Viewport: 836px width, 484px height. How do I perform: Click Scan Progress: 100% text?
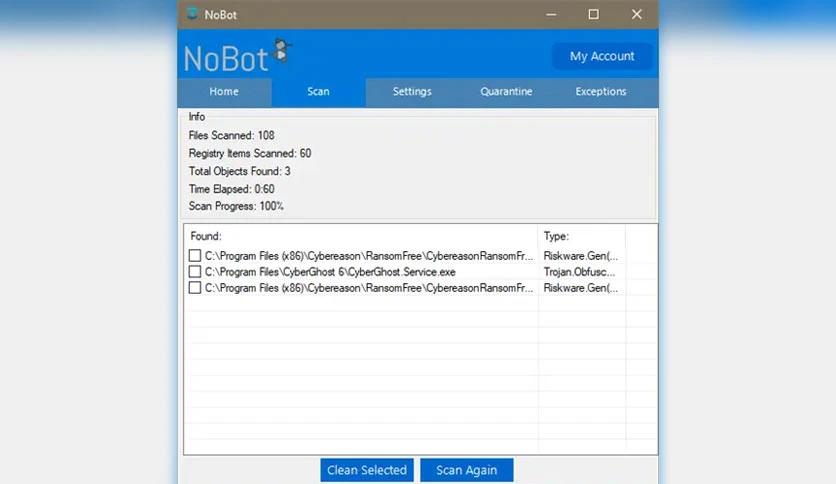tap(236, 206)
